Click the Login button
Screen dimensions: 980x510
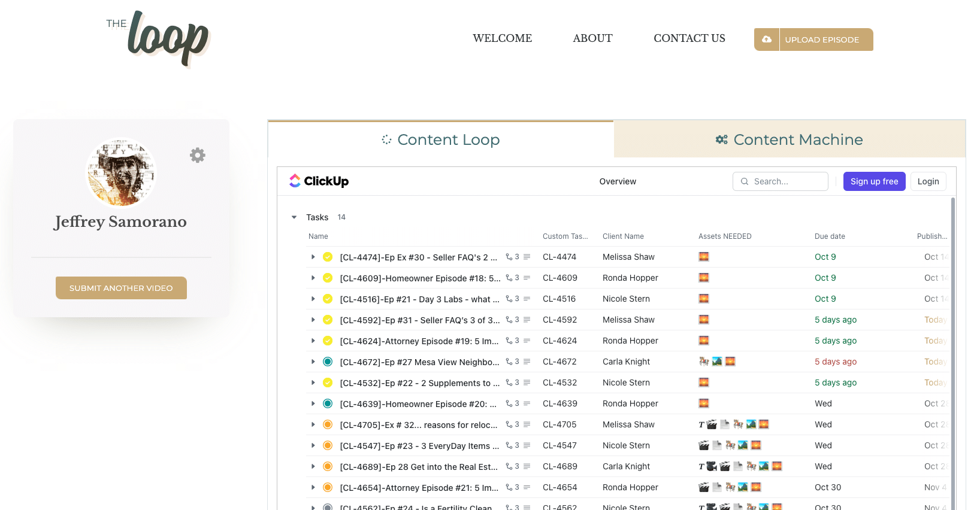coord(928,181)
